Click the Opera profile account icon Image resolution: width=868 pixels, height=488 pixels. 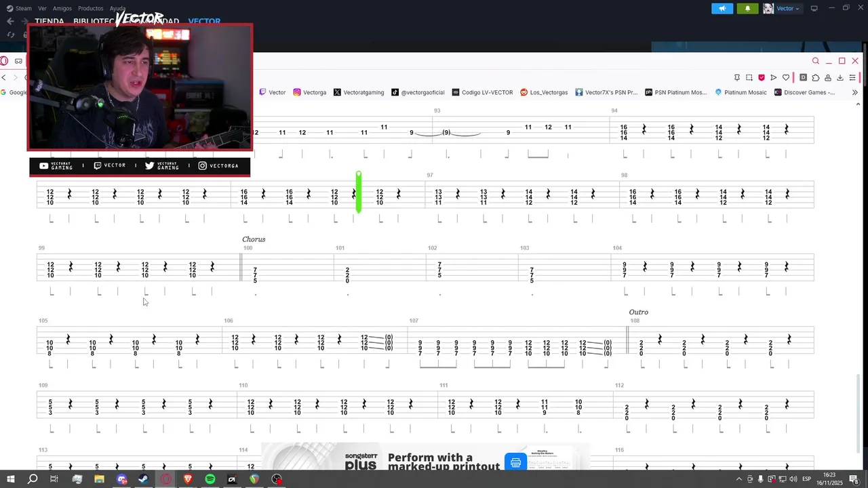827,77
